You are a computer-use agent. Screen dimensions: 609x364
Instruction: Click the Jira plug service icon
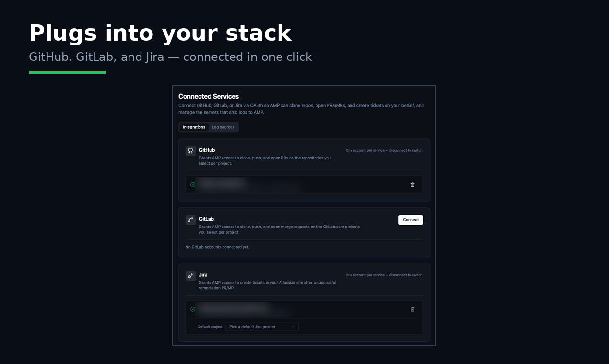(190, 275)
